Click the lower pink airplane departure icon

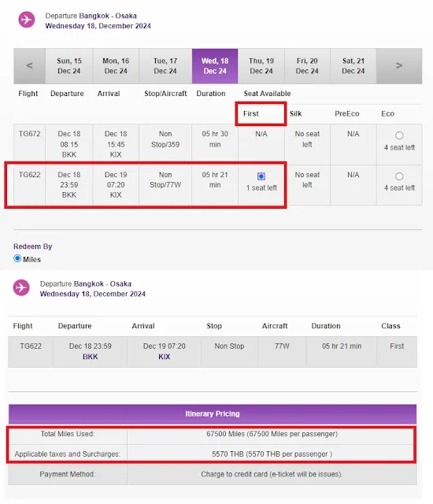click(21, 287)
